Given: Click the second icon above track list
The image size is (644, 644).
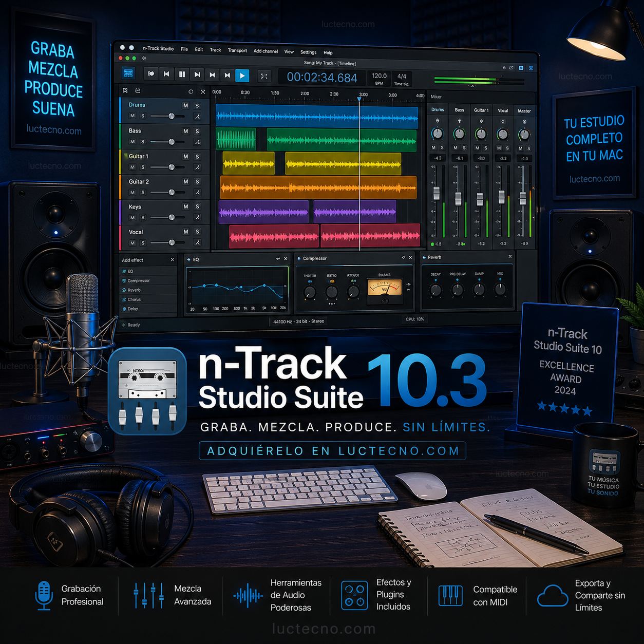Looking at the screenshot, I should 138,90.
